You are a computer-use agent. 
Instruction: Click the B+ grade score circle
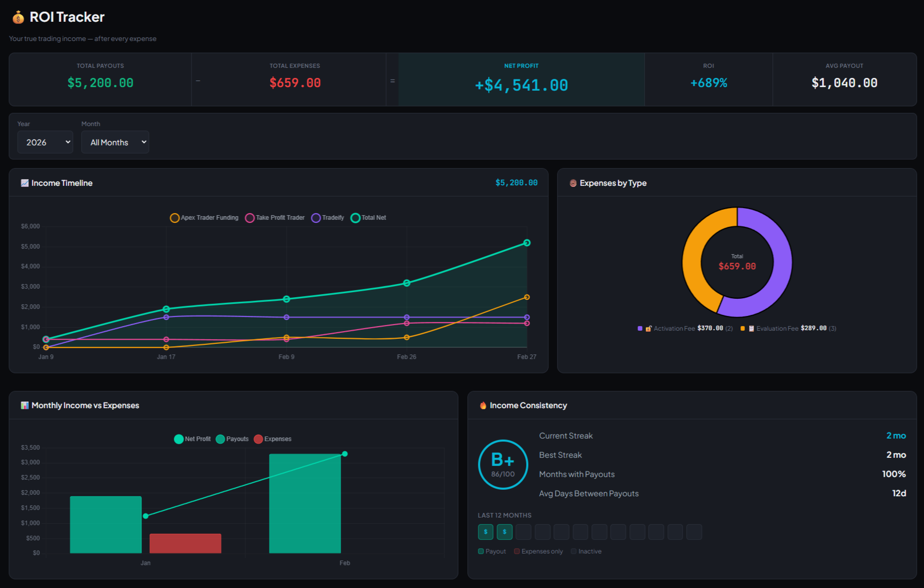click(x=503, y=464)
